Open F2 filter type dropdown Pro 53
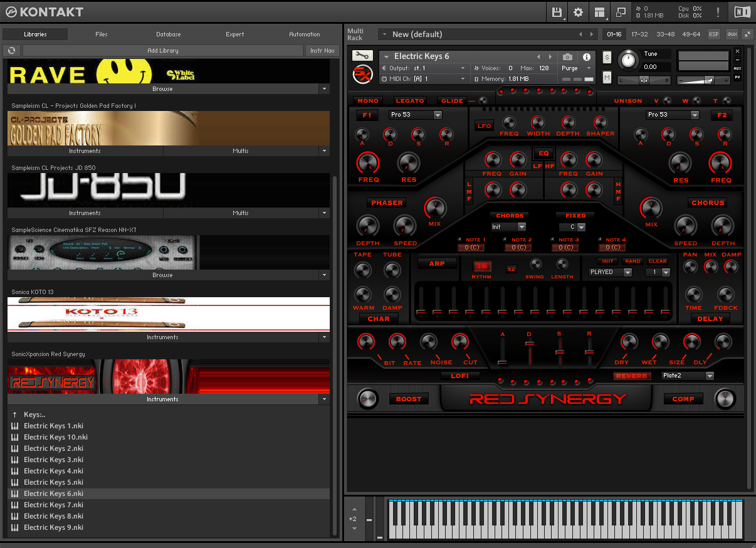The image size is (756, 548). [x=672, y=115]
